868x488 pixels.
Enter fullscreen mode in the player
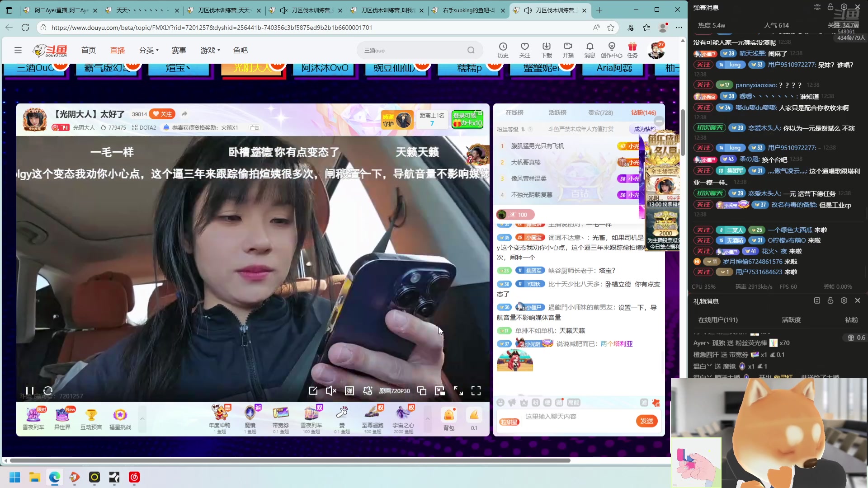pos(476,391)
